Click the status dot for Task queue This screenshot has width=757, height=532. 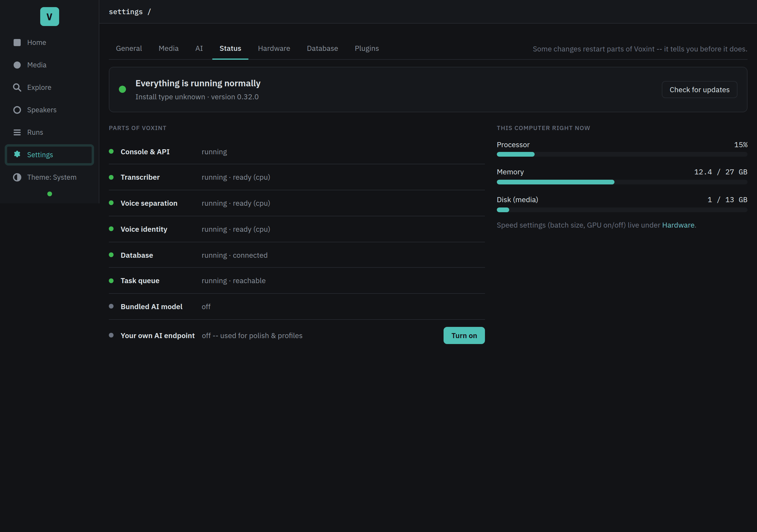click(x=111, y=281)
